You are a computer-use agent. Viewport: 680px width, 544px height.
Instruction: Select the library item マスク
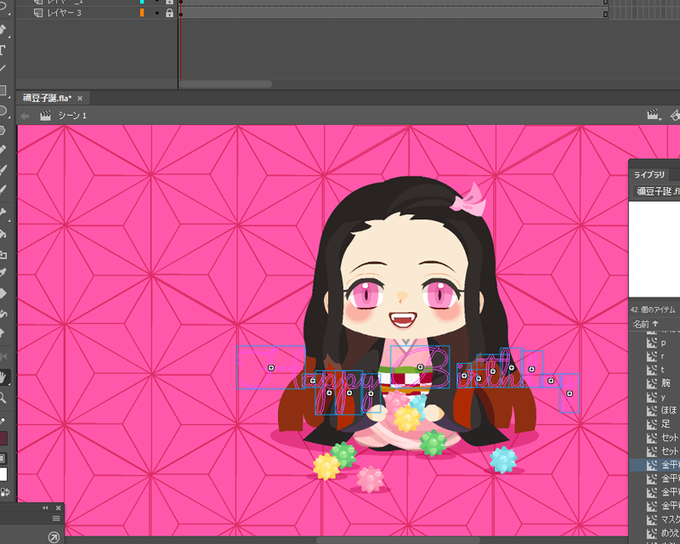[x=670, y=519]
